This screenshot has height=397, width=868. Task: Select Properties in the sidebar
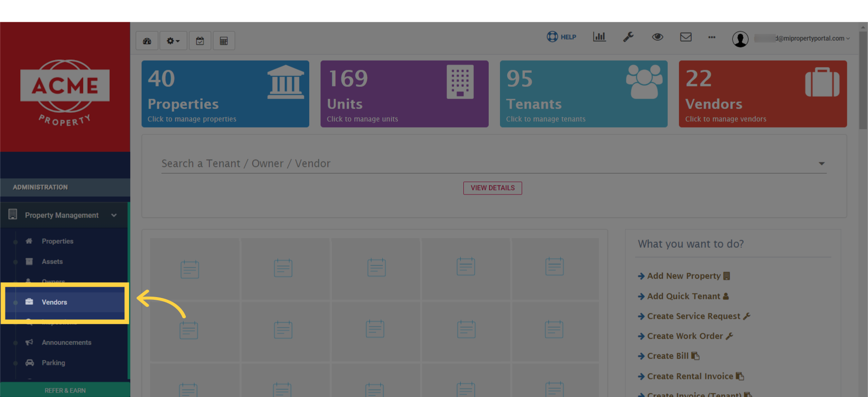(x=57, y=241)
